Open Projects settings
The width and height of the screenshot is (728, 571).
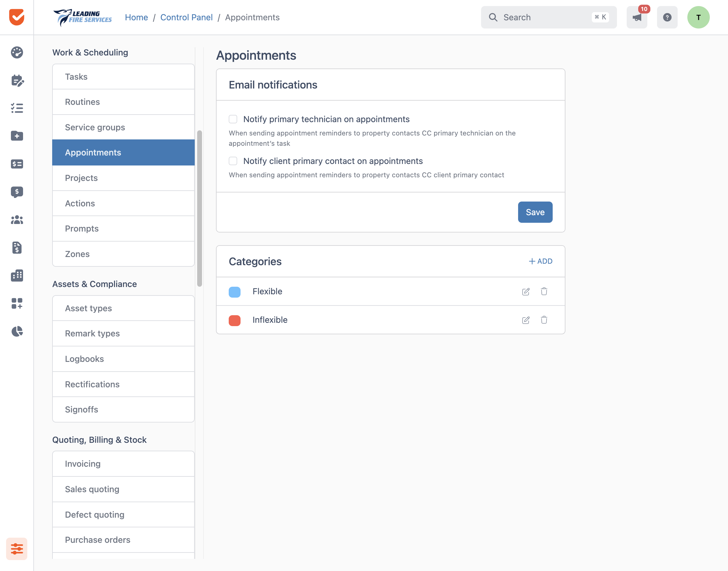pyautogui.click(x=123, y=178)
